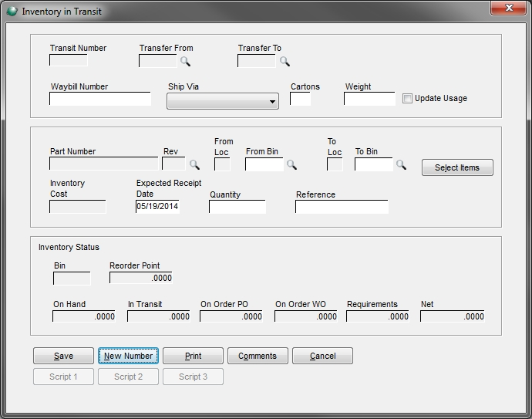Focus the Transfer From field
This screenshot has width=532, height=419.
click(x=158, y=61)
